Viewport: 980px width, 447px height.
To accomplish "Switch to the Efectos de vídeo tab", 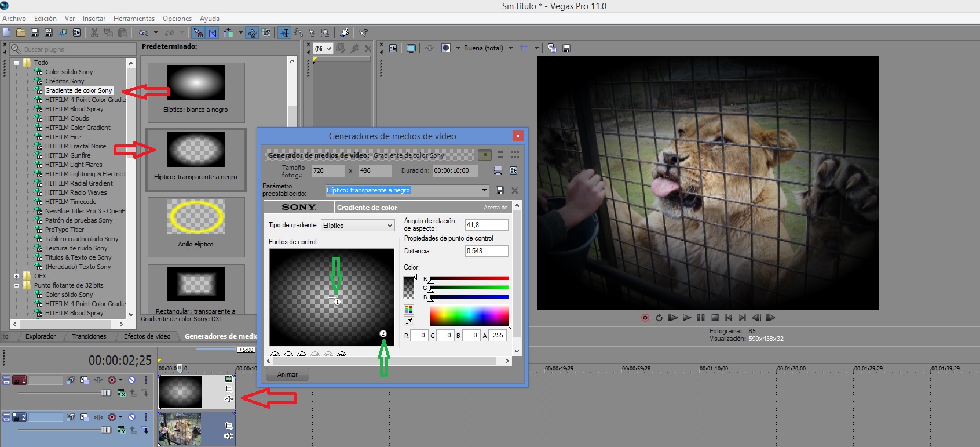I will pos(147,336).
